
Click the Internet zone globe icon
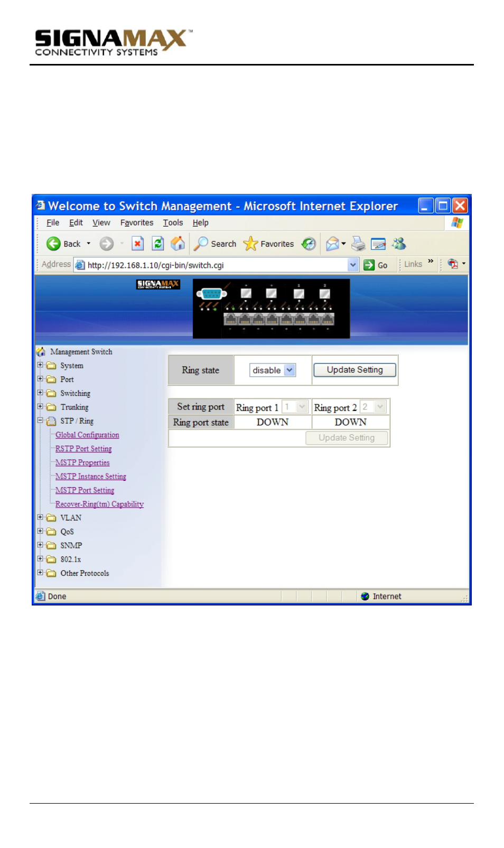[x=365, y=597]
